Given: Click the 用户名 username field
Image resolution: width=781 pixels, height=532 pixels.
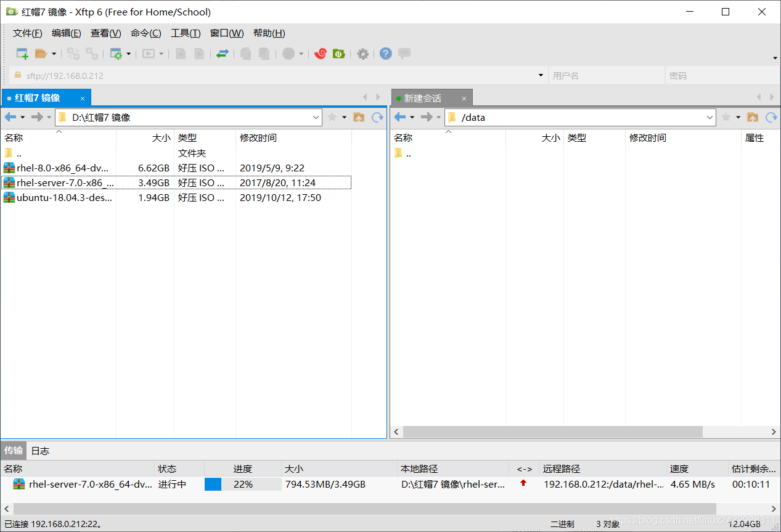Looking at the screenshot, I should pyautogui.click(x=605, y=76).
